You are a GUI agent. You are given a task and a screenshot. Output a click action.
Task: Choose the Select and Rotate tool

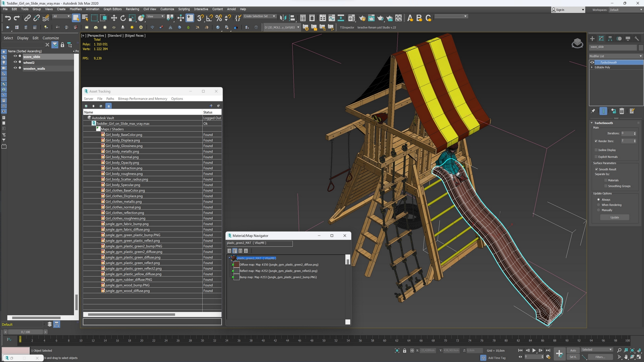click(123, 18)
